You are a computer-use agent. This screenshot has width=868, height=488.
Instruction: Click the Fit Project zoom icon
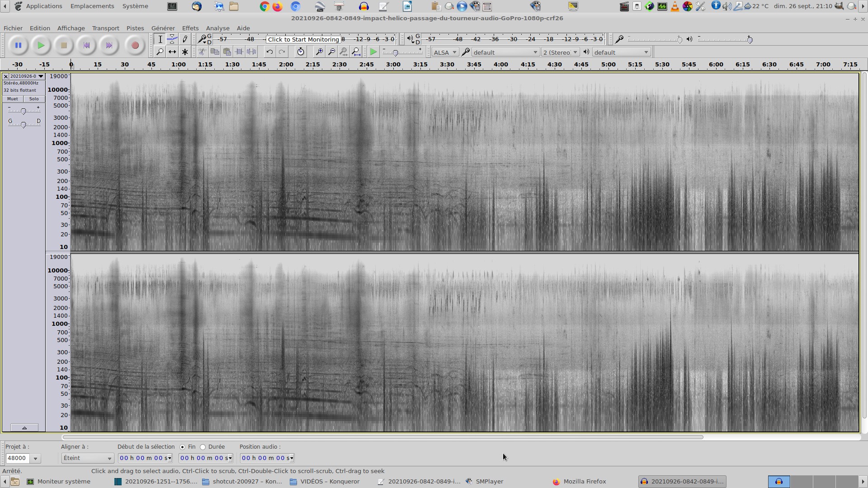point(356,52)
